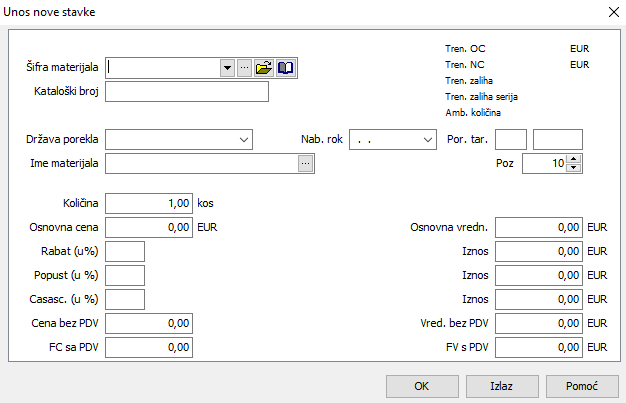Focus the Popust (u %) field
This screenshot has width=626, height=403.
[125, 275]
